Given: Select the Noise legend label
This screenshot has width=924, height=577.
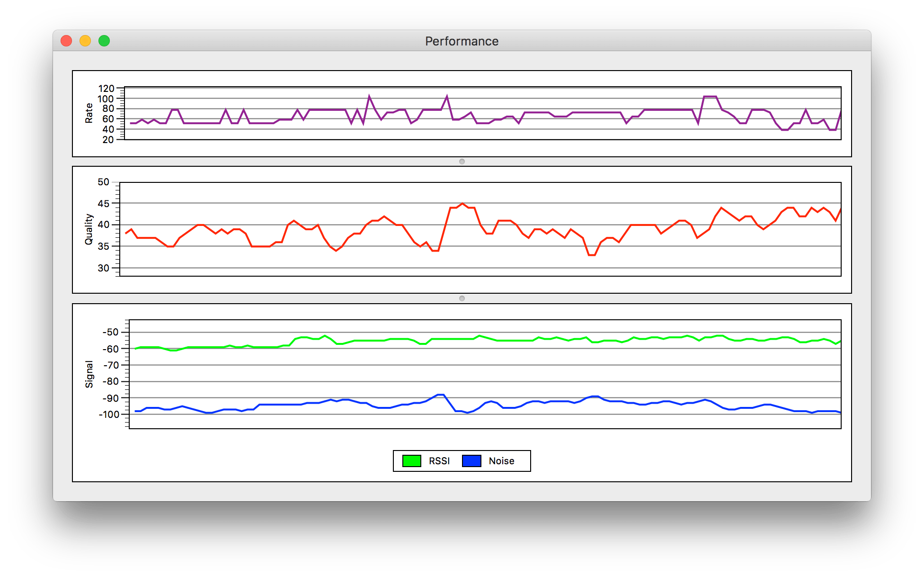Looking at the screenshot, I should point(501,460).
